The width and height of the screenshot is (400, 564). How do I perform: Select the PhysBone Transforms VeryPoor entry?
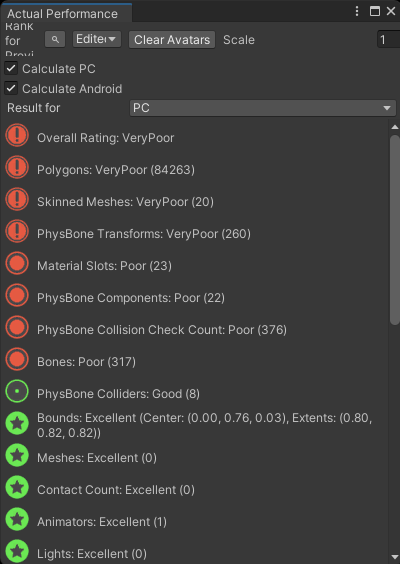[144, 234]
